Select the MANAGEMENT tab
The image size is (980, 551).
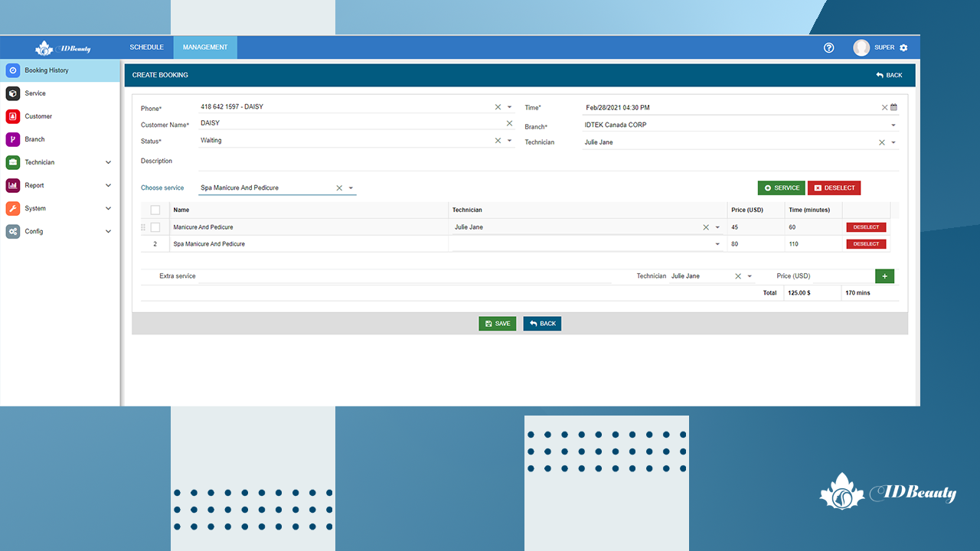pos(205,47)
